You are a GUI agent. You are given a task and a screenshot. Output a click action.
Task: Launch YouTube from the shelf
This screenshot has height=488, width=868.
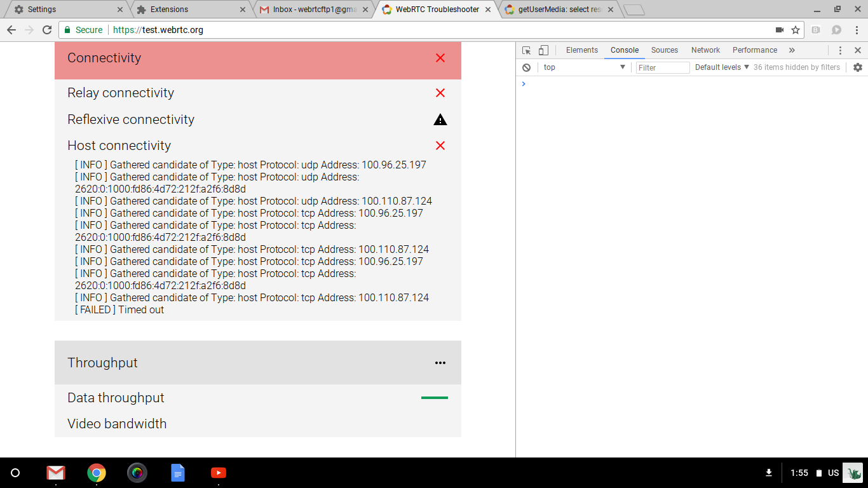coord(219,473)
